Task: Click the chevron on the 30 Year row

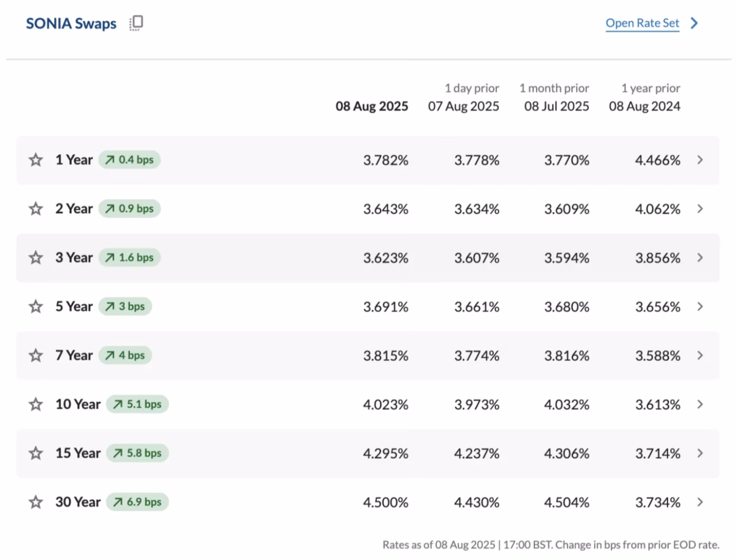Action: [700, 502]
